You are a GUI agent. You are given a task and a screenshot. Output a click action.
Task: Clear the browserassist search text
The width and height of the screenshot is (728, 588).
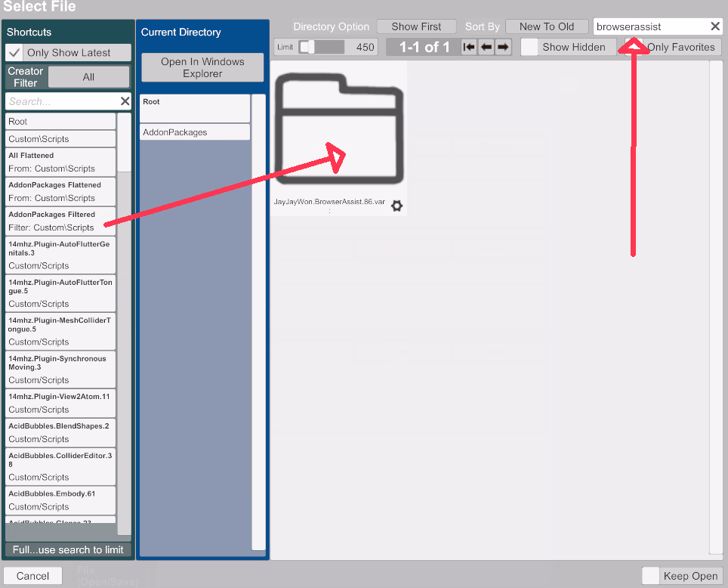pos(714,26)
